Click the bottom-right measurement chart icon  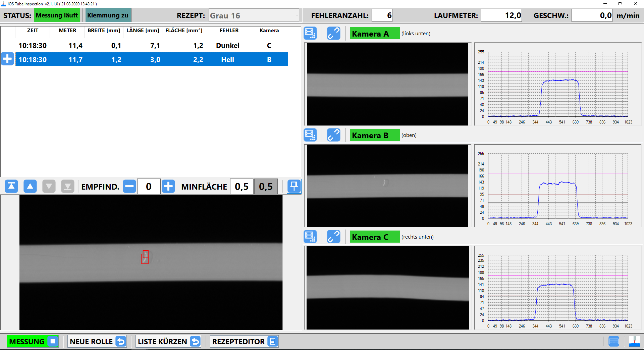[634, 342]
